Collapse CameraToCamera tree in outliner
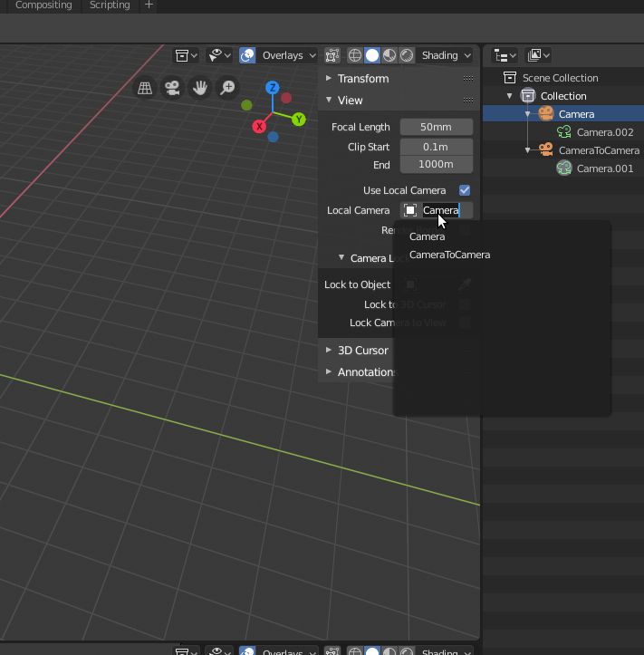 click(x=527, y=150)
